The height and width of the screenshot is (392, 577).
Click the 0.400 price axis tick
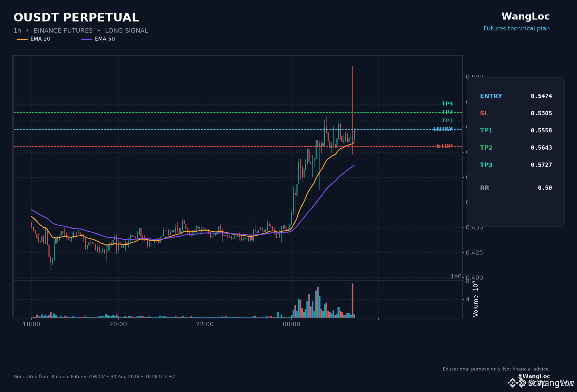coord(474,278)
